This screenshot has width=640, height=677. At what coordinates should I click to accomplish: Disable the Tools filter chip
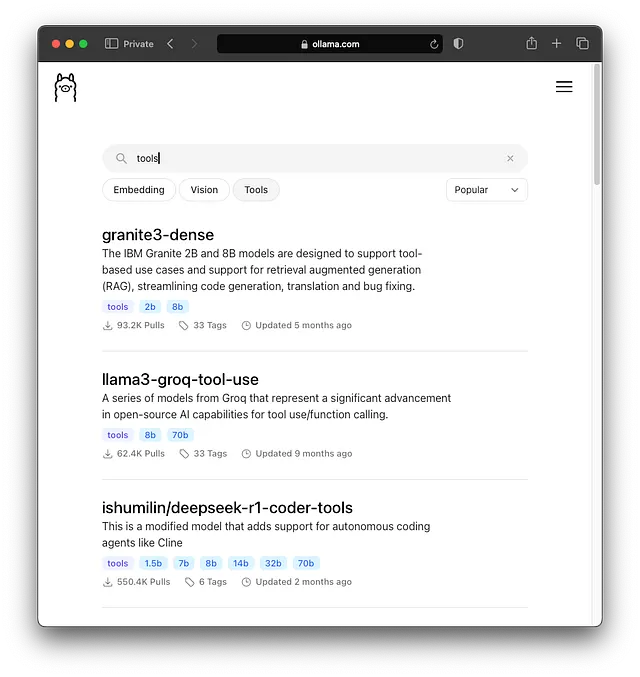tap(256, 190)
